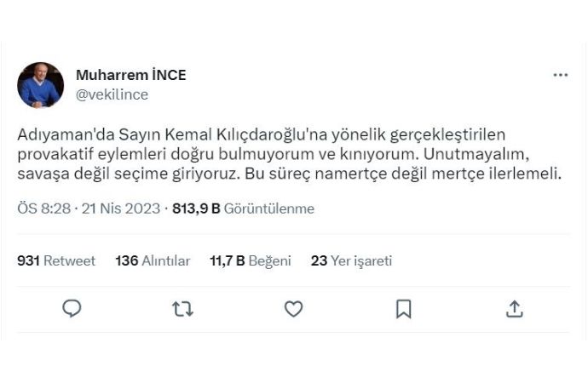This screenshot has height=383, width=588.
Task: Open the share upload icon
Action: click(515, 308)
